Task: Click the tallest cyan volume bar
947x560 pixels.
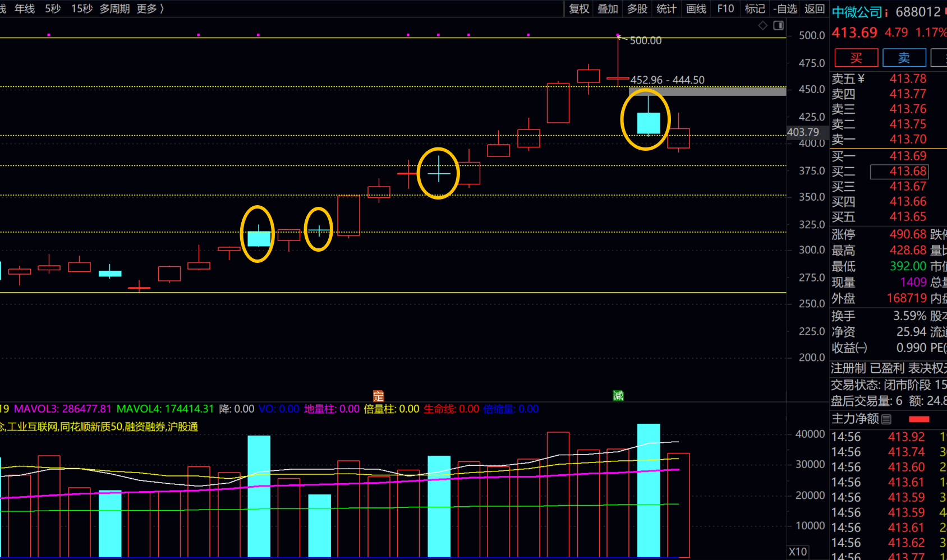Action: click(649, 490)
